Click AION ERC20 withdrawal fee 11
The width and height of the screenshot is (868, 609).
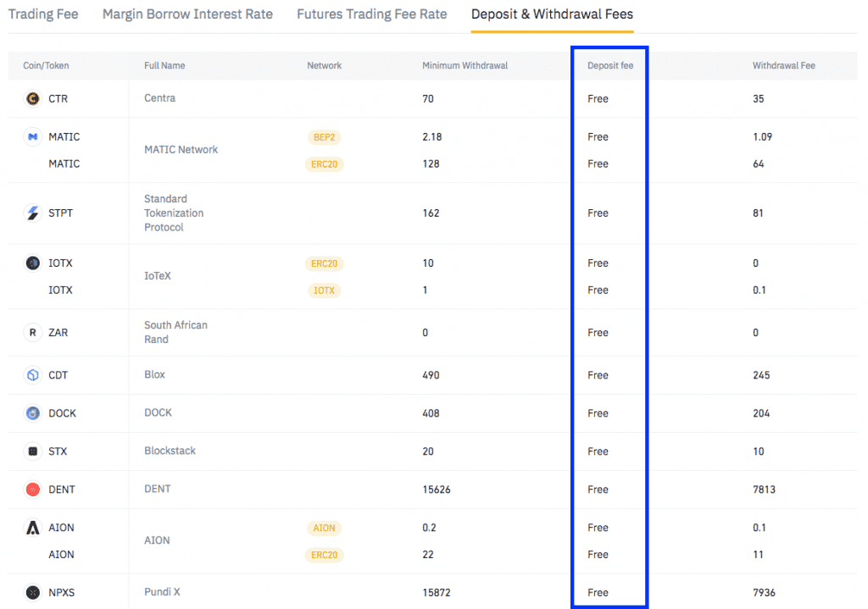758,554
